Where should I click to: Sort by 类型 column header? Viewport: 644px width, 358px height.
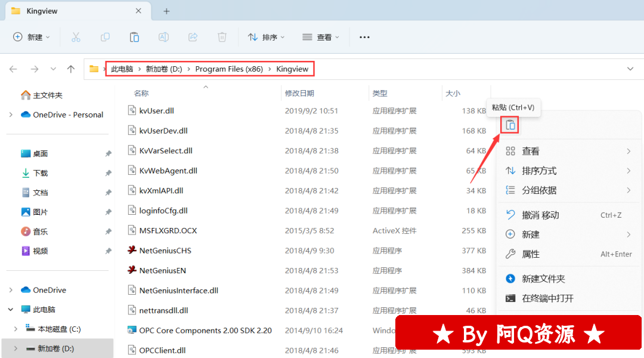[380, 93]
